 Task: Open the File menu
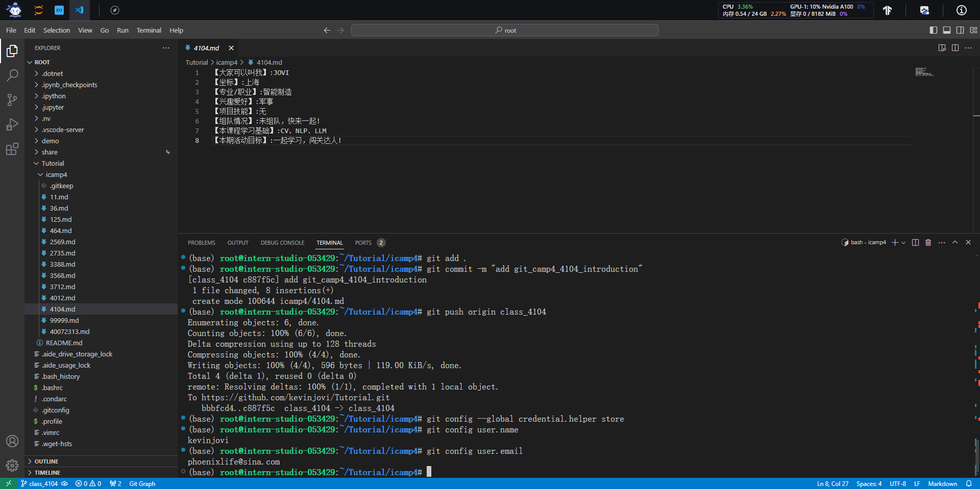coord(11,31)
